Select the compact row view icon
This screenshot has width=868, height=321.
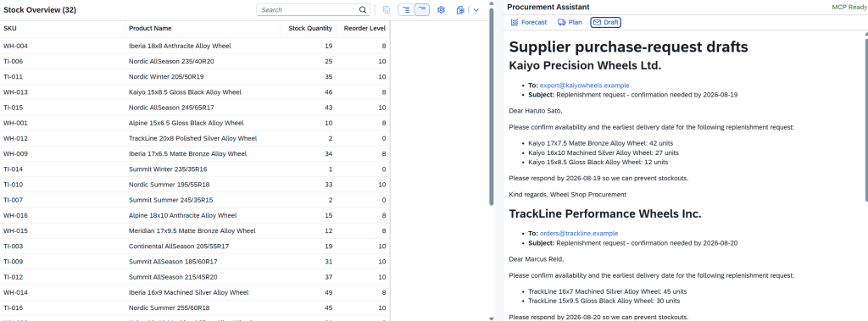click(422, 10)
